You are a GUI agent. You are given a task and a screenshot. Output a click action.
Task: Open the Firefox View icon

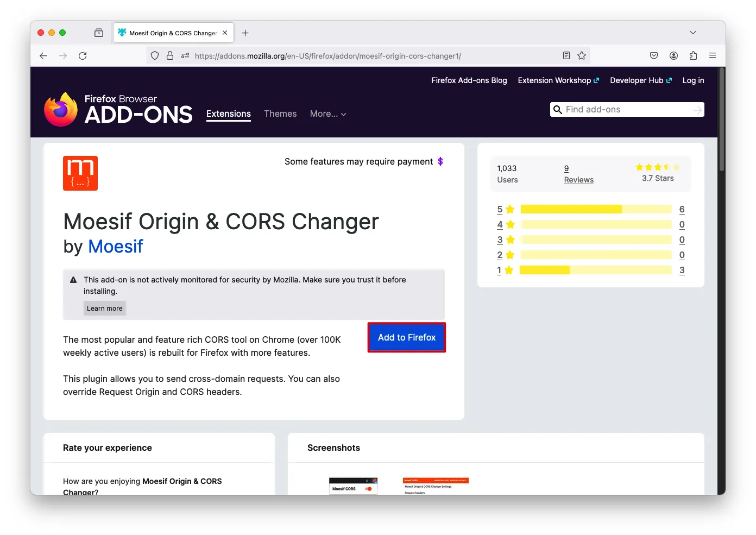(99, 33)
